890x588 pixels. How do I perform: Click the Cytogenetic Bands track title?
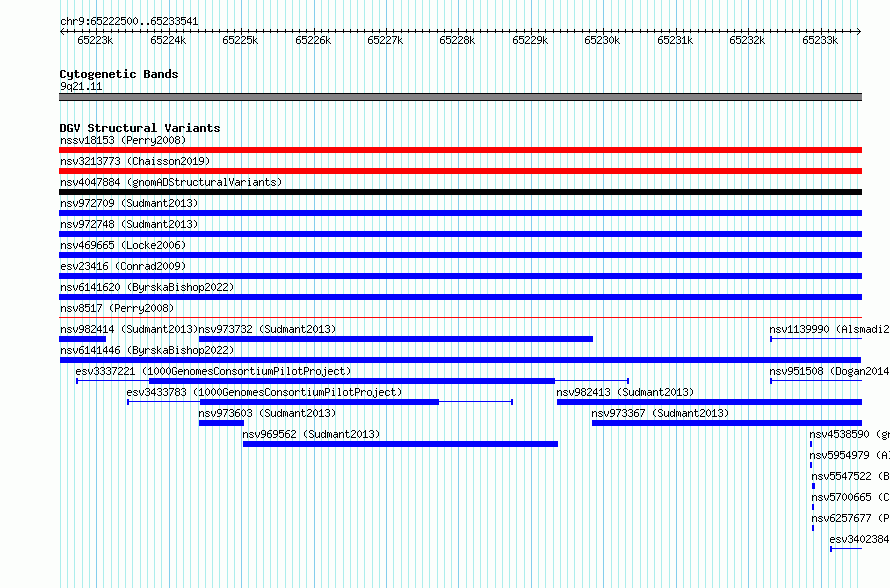(119, 74)
